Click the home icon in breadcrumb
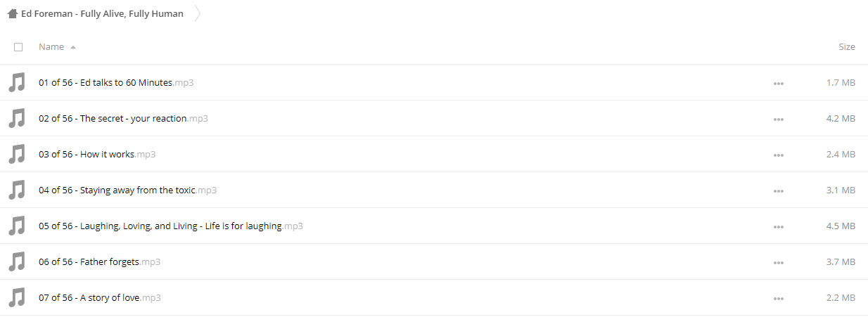Screen dimensions: 868x317 pyautogui.click(x=13, y=13)
